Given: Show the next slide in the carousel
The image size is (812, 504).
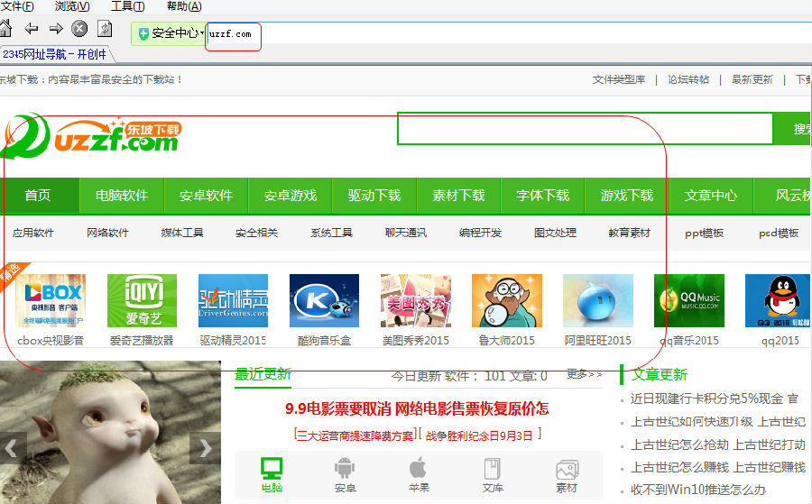Looking at the screenshot, I should [206, 447].
